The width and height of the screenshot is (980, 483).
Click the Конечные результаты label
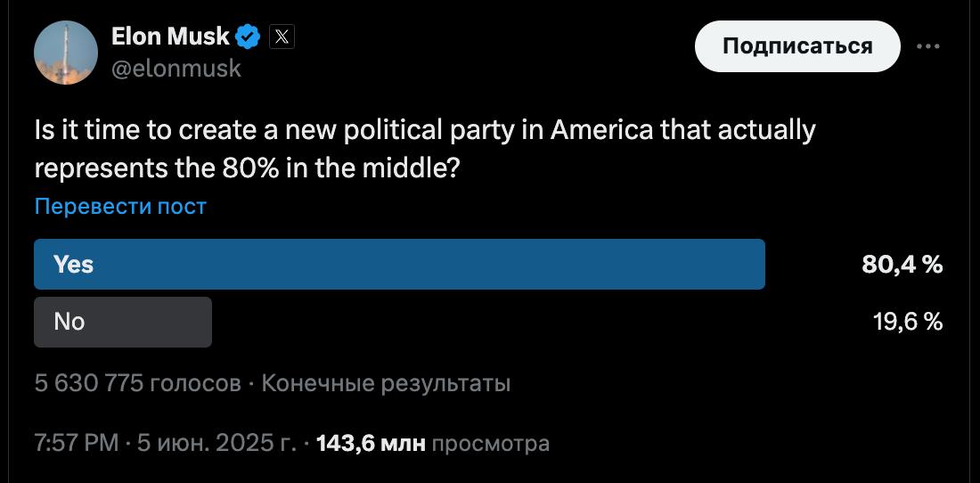(386, 384)
